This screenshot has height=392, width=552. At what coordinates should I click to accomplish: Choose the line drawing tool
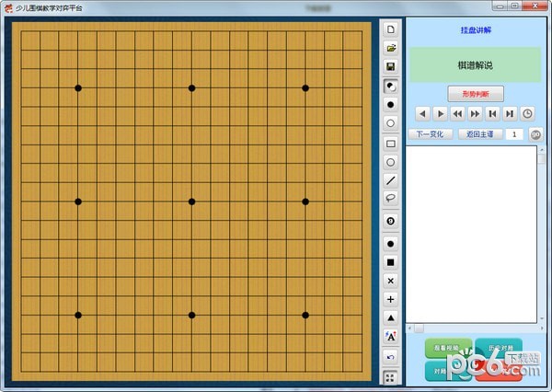(x=390, y=180)
